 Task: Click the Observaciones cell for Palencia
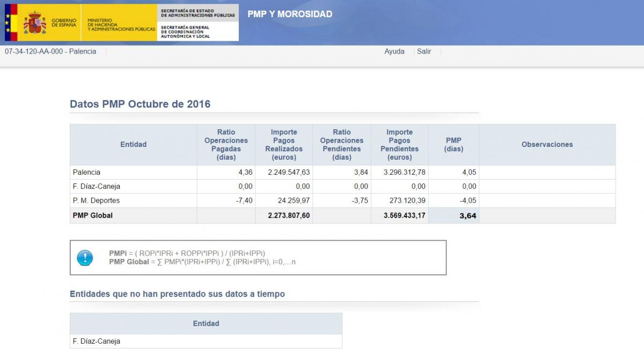547,172
